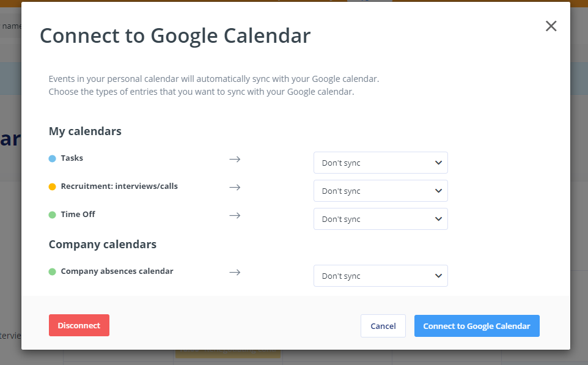Open the Company absences calendar sync dropdown
Screen dimensions: 588x365
tap(381, 276)
